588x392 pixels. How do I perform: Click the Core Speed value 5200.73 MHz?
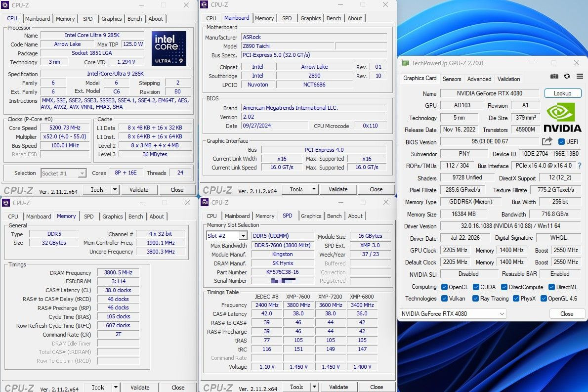pyautogui.click(x=65, y=128)
